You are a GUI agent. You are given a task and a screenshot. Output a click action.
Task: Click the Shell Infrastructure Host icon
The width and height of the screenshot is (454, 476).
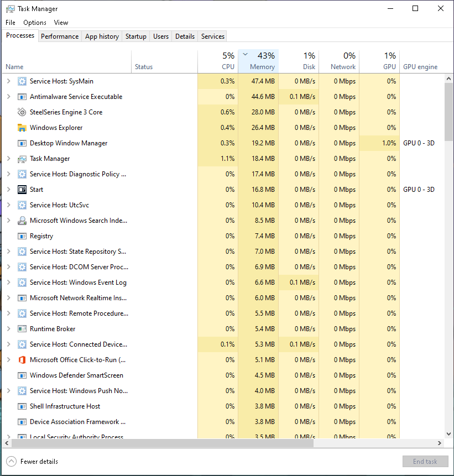[22, 406]
